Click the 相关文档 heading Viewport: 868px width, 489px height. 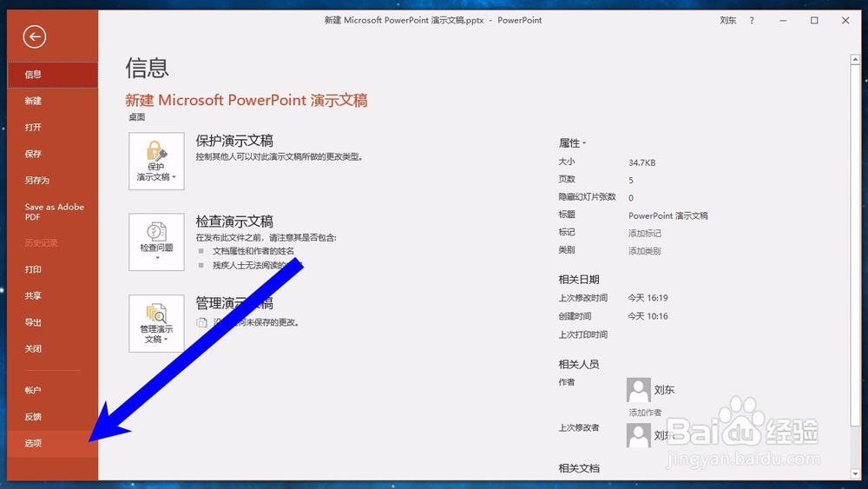(x=579, y=468)
